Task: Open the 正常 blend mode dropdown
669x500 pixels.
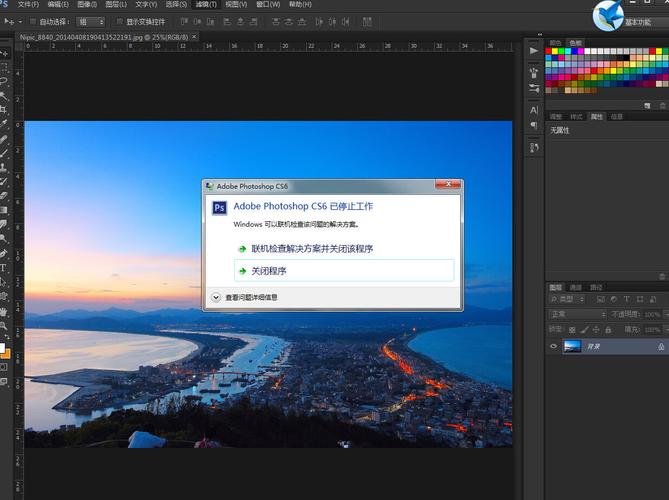Action: point(577,314)
